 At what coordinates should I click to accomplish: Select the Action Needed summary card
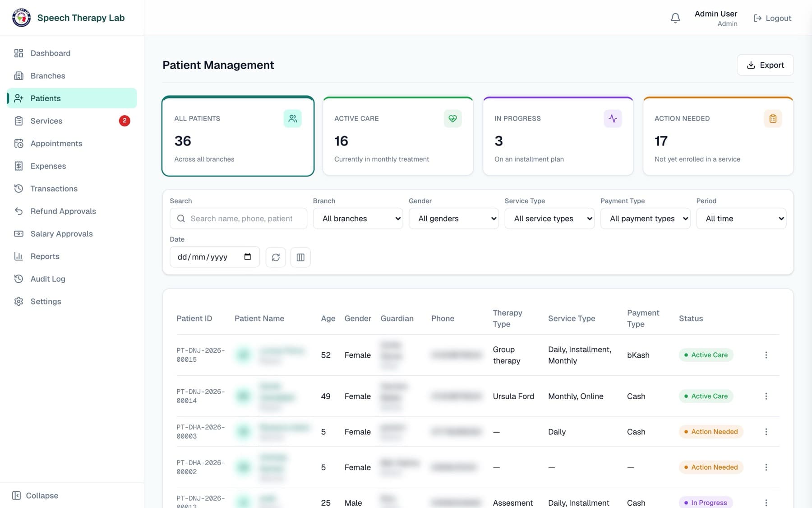tap(718, 136)
